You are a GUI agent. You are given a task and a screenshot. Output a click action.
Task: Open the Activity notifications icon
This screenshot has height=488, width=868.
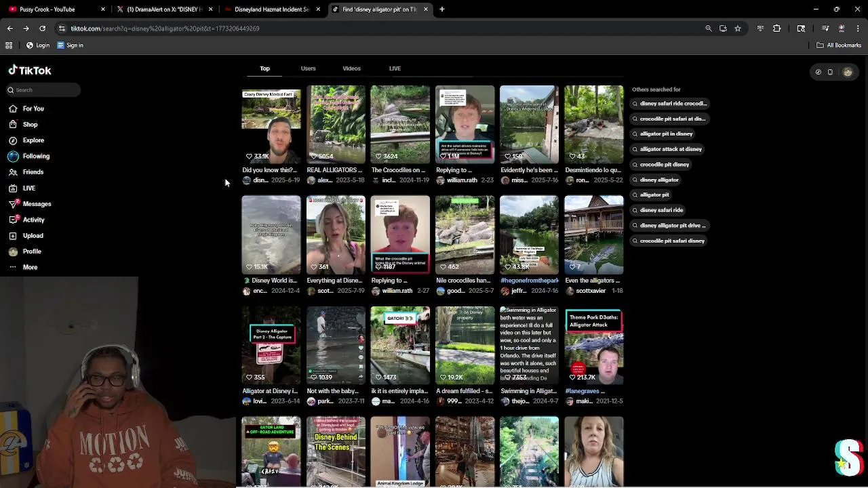point(13,220)
